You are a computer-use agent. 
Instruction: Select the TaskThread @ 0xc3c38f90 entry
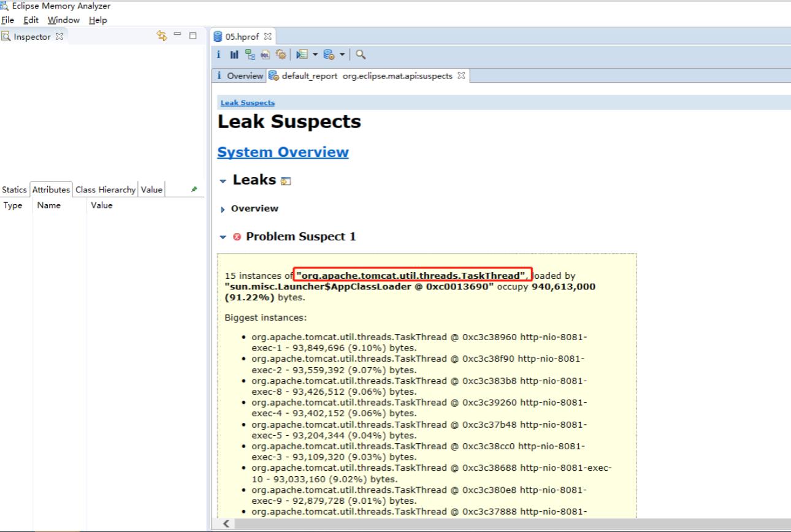coord(419,364)
